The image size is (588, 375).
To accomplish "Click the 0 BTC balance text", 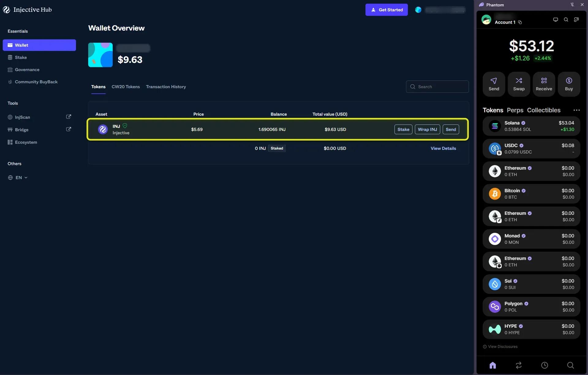I will tap(511, 197).
